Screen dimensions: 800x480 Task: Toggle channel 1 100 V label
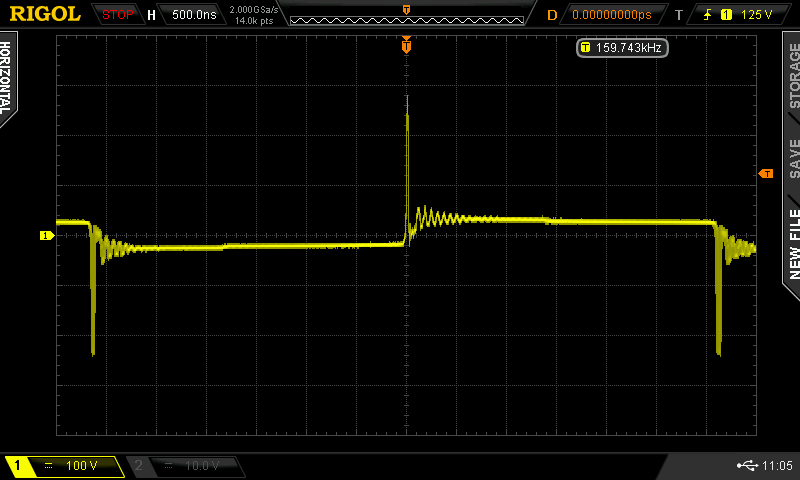66,466
